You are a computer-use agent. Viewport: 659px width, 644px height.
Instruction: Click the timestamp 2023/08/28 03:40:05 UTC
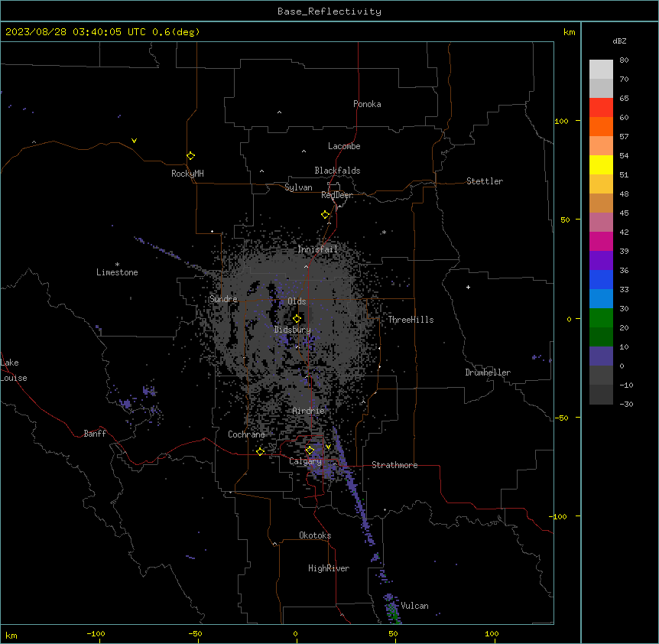[x=76, y=32]
